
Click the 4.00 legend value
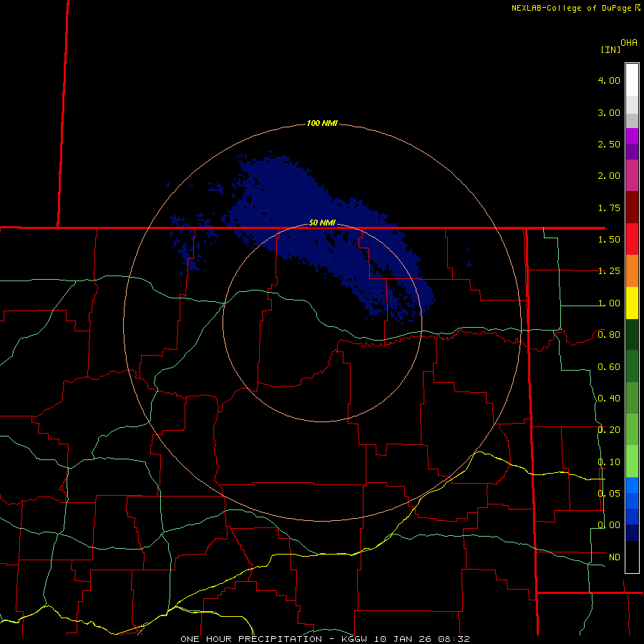point(609,80)
